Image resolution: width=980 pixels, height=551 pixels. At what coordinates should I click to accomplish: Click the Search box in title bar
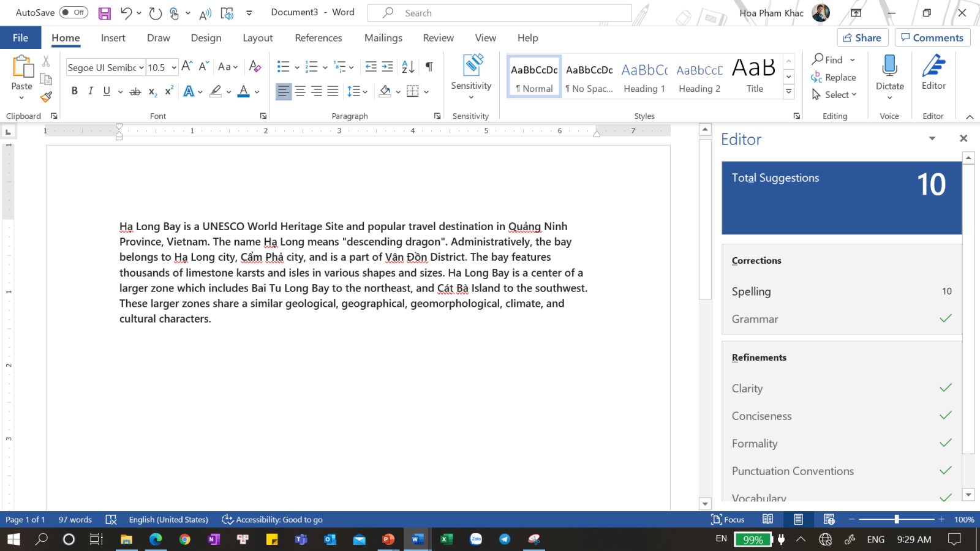(x=499, y=13)
